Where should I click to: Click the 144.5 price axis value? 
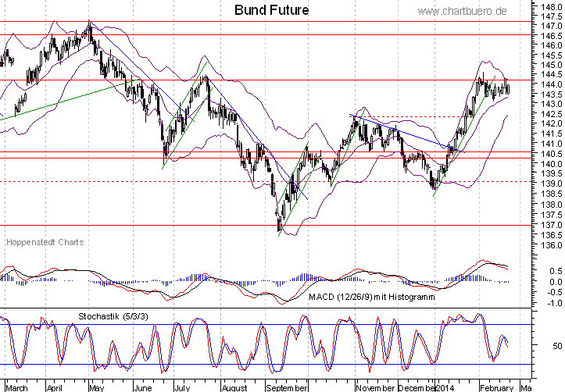552,74
